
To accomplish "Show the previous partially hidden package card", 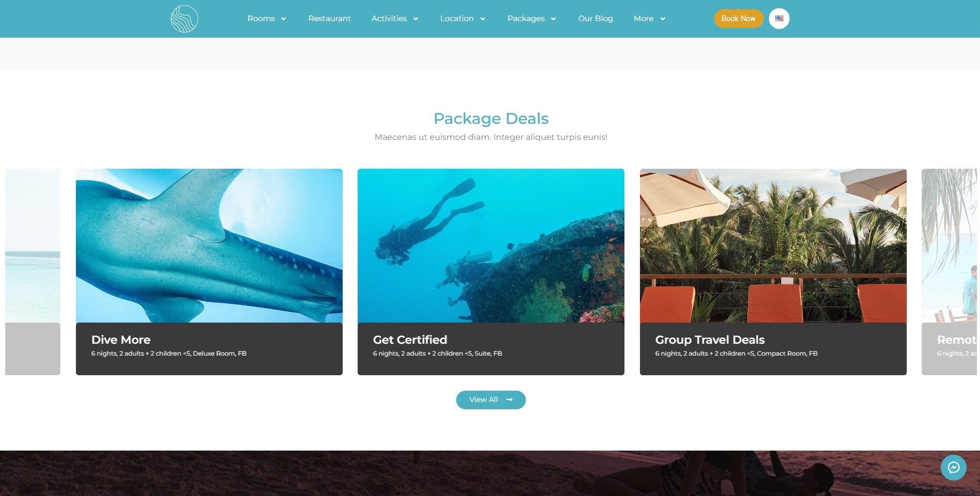I will pos(33,271).
